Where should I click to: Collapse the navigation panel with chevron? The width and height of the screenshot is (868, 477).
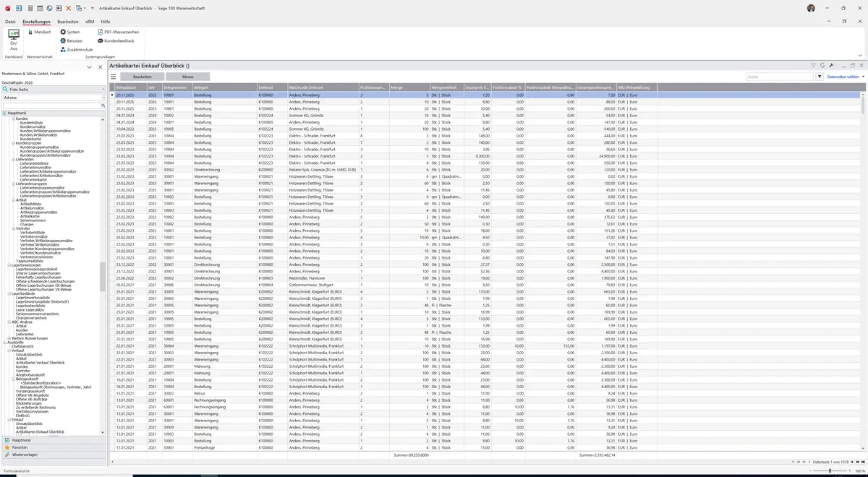coord(89,67)
